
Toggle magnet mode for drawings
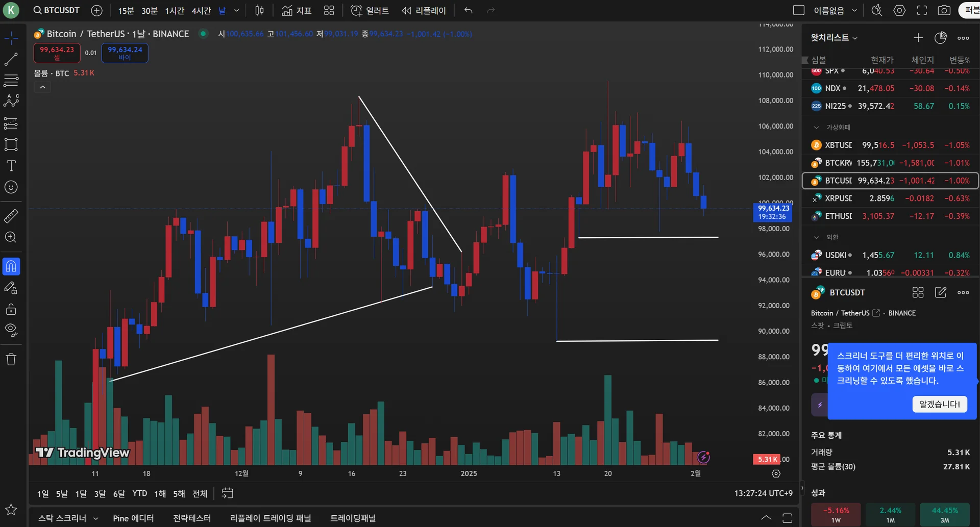(11, 266)
